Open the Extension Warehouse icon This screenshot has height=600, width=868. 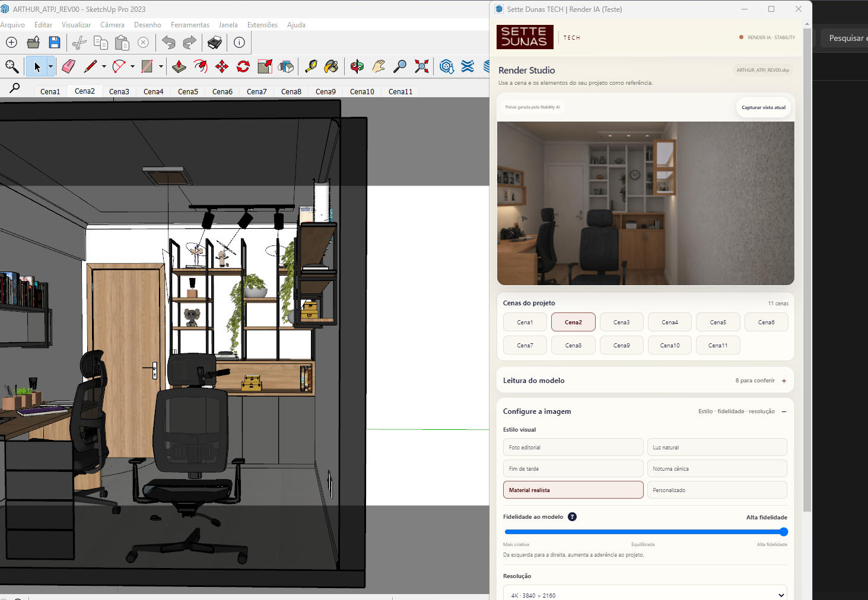468,66
